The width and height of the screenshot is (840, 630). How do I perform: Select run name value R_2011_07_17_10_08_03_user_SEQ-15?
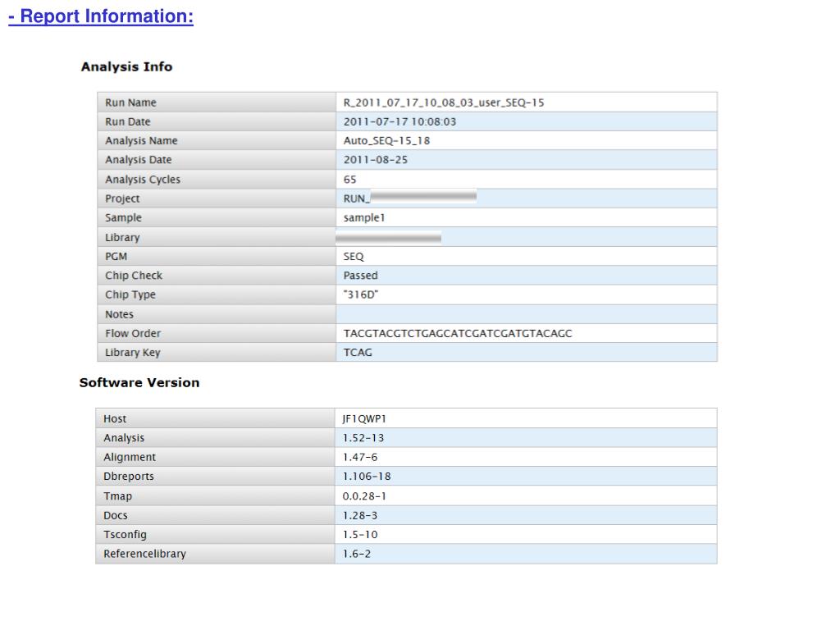click(444, 103)
